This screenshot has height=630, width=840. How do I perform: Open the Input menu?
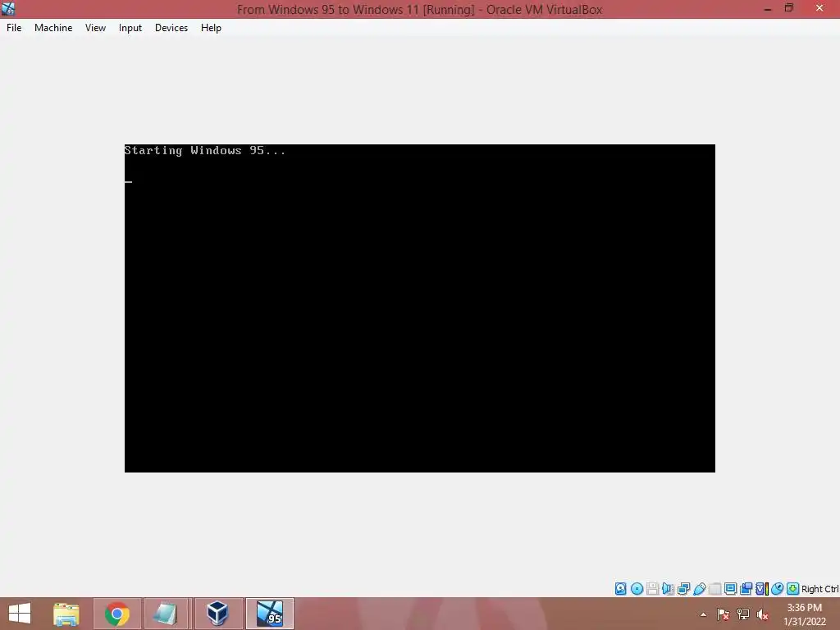(x=130, y=28)
